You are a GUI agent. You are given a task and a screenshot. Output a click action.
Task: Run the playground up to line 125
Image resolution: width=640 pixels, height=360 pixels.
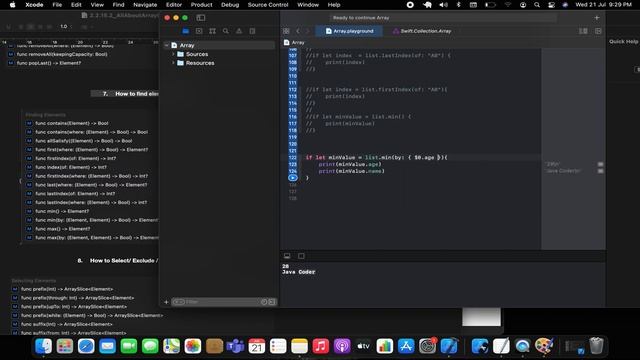[x=293, y=178]
